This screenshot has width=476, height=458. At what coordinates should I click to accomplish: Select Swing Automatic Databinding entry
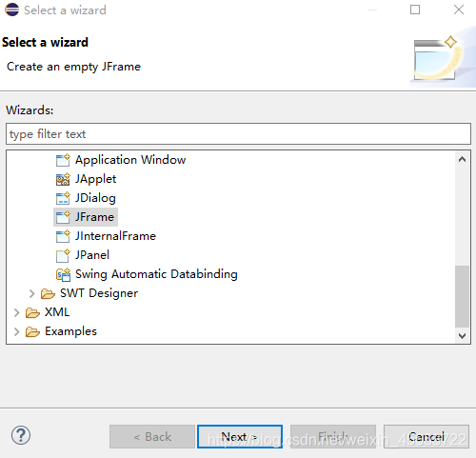coord(156,274)
